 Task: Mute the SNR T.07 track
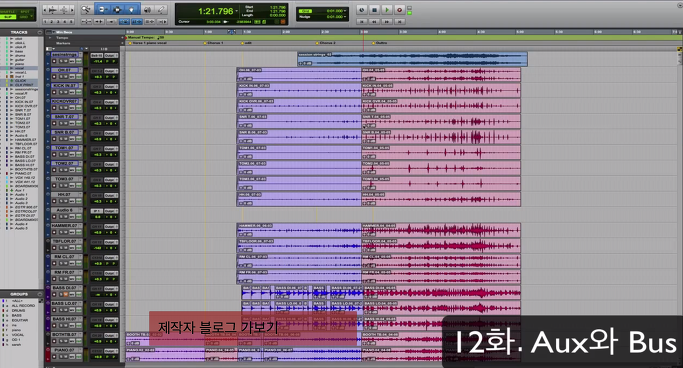(x=67, y=124)
